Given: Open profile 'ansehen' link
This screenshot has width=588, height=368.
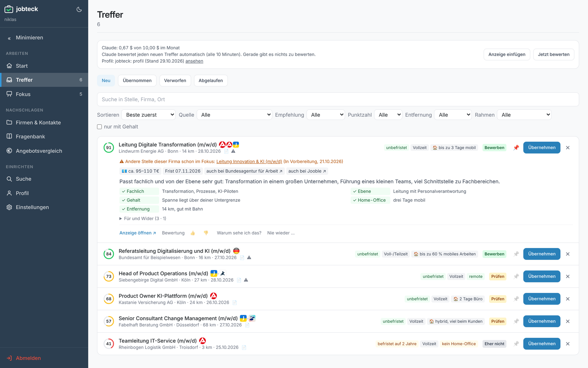Looking at the screenshot, I should coord(194,61).
